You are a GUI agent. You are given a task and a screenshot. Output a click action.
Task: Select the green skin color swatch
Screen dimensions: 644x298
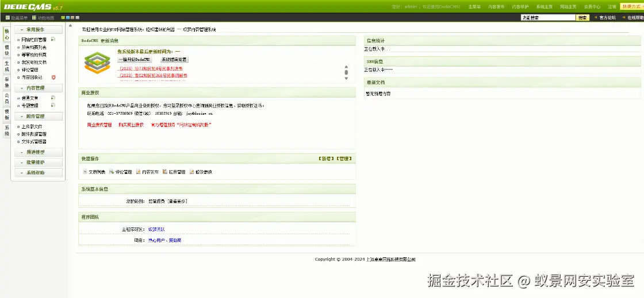coord(63,18)
